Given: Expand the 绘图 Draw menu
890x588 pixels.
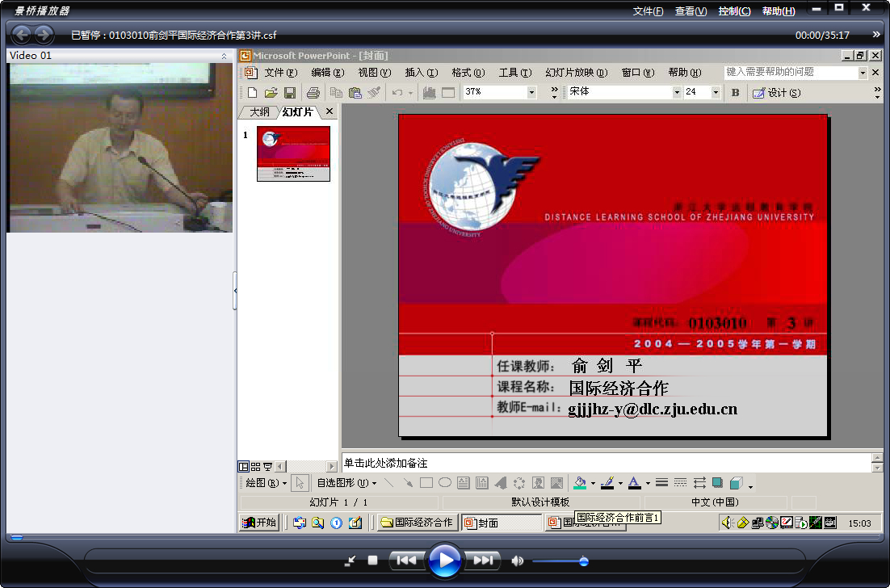Looking at the screenshot, I should 266,483.
